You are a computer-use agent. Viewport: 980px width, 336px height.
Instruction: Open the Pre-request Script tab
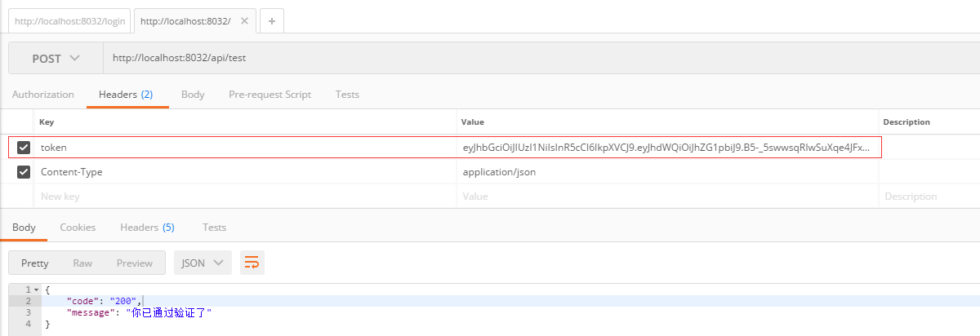[x=269, y=95]
